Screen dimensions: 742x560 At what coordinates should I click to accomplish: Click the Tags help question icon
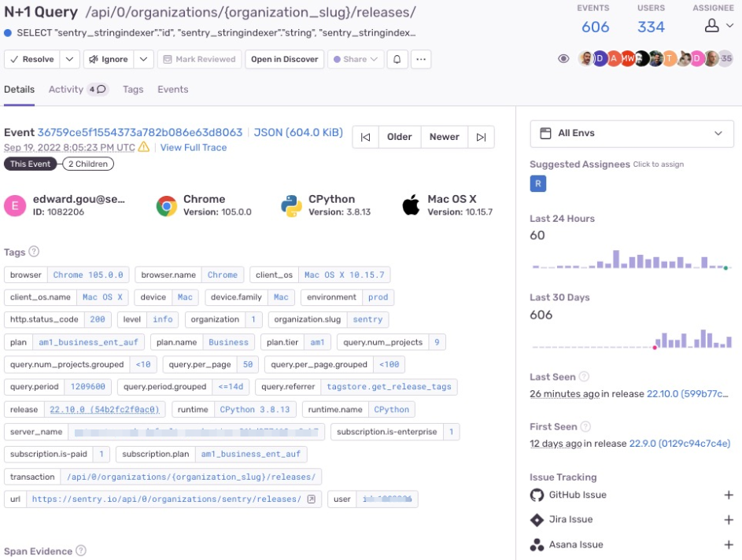tap(34, 252)
